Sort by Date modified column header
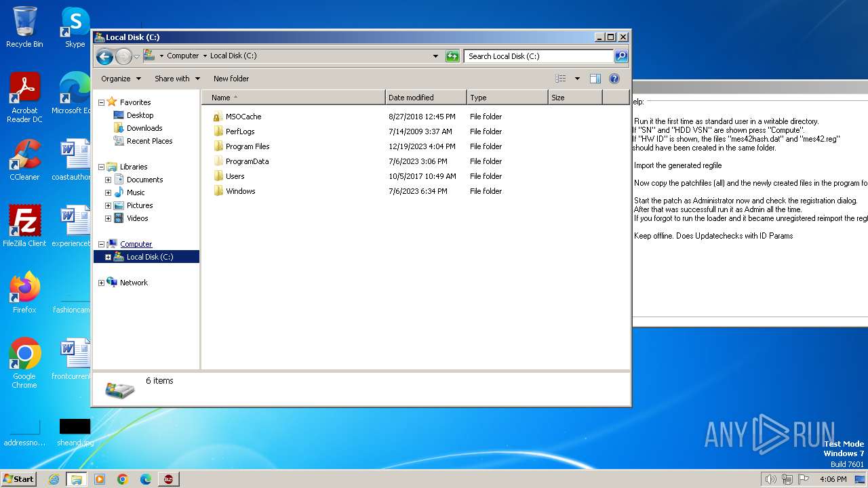868x488 pixels. click(x=426, y=98)
